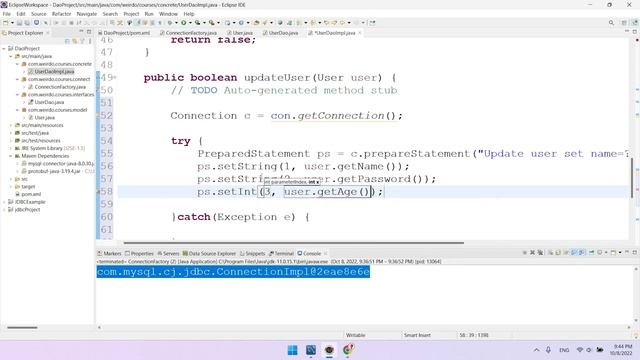The image size is (640, 360).
Task: Switch to the User.java editor tab
Action: 240,33
